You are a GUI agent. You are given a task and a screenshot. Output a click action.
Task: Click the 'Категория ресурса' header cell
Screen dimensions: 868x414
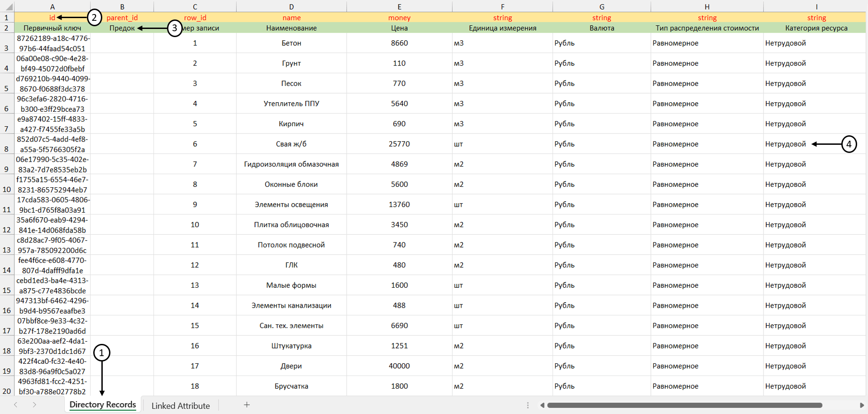click(816, 28)
